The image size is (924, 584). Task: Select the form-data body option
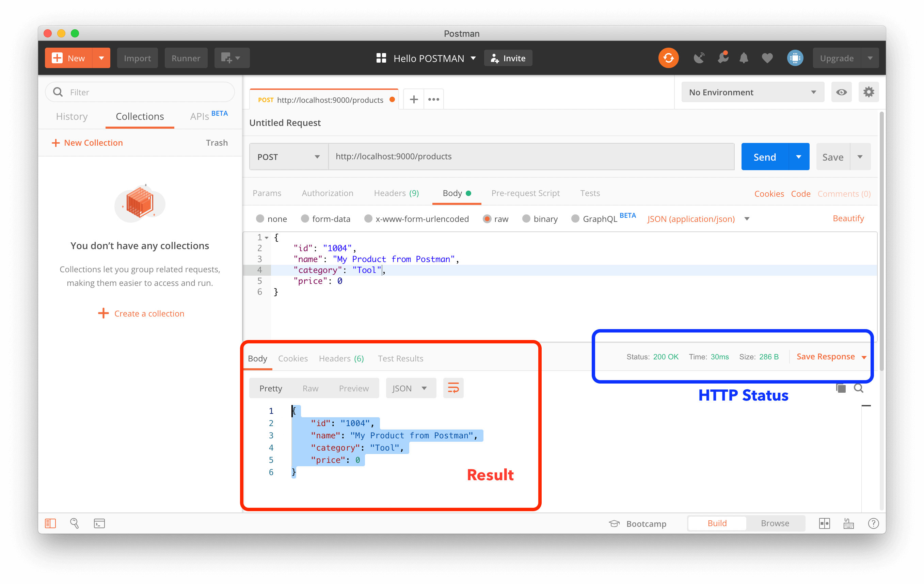[305, 218]
